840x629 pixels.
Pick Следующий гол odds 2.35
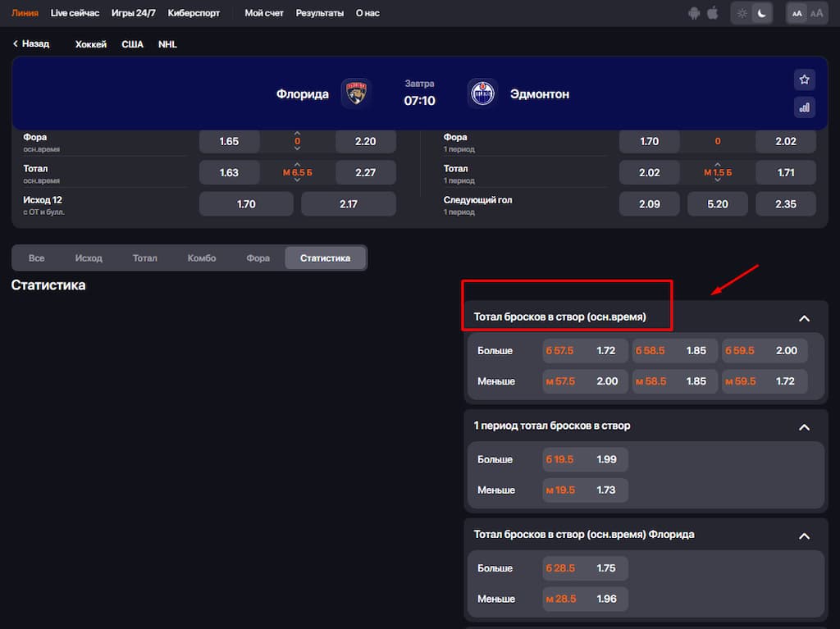[x=786, y=204]
